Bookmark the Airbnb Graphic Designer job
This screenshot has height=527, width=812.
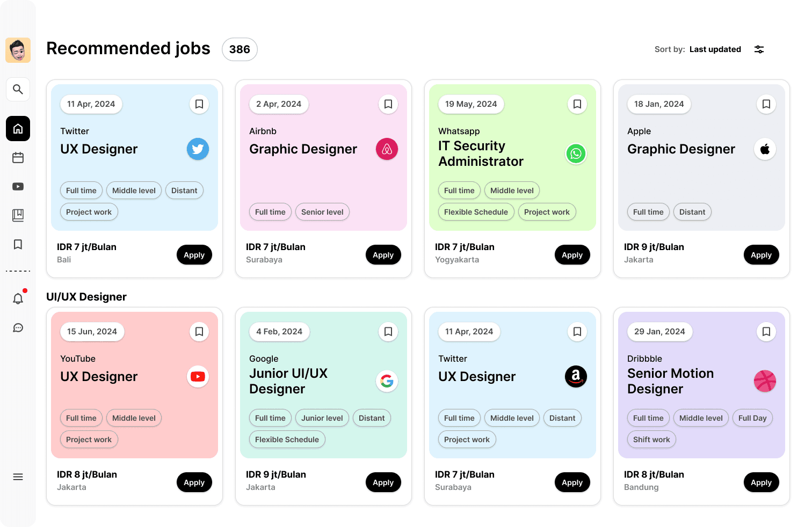(x=388, y=104)
